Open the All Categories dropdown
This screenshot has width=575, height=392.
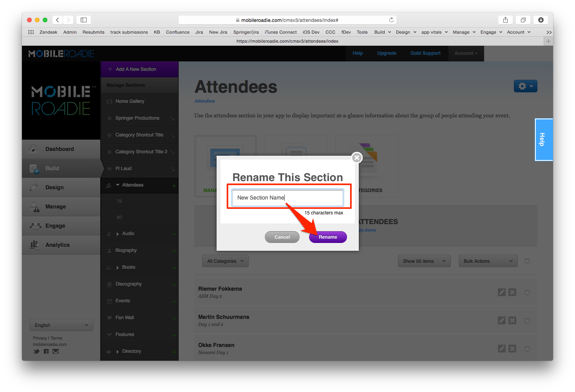[225, 261]
